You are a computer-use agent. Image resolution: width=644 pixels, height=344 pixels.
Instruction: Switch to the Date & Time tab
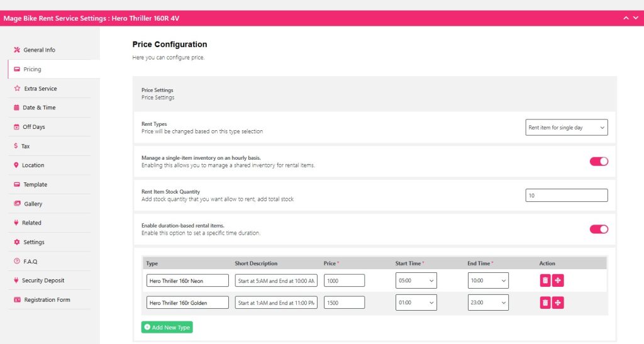pos(39,108)
